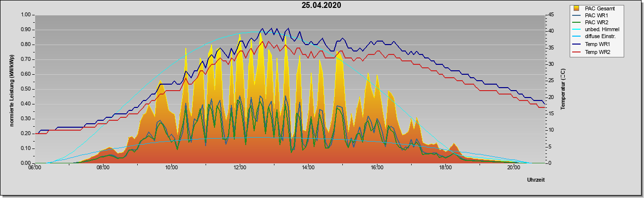Click the 16:00 time axis label
Screen dimensions: 644x198
click(x=376, y=168)
